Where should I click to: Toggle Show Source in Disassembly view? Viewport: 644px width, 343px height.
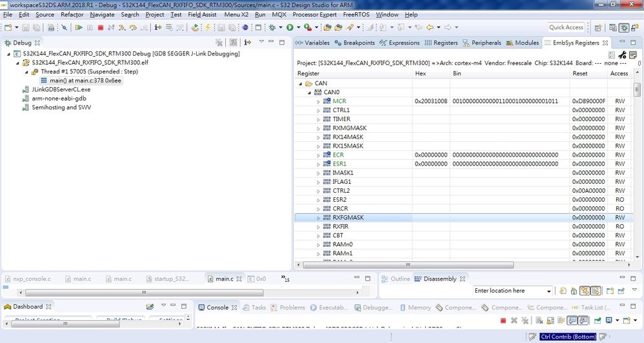click(596, 291)
